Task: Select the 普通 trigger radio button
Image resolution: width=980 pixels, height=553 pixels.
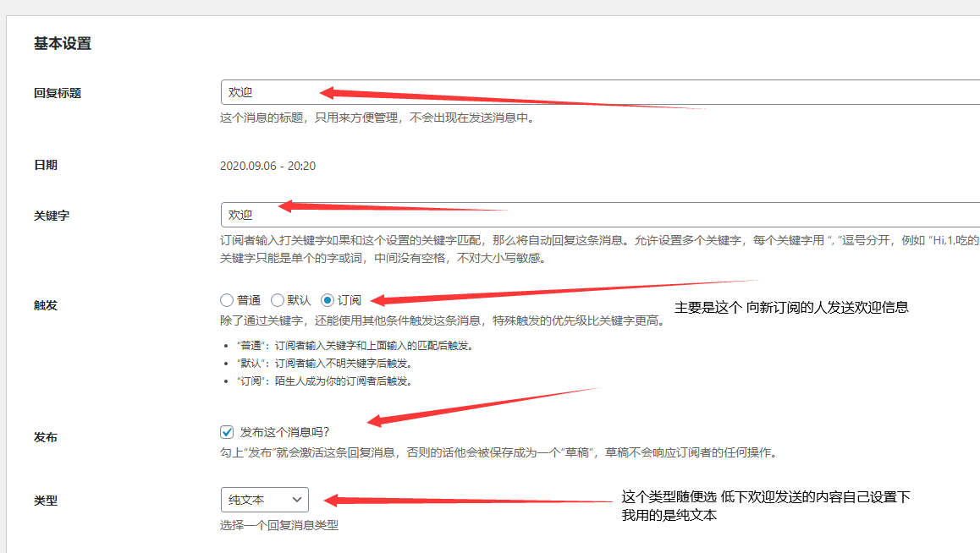Action: (227, 300)
